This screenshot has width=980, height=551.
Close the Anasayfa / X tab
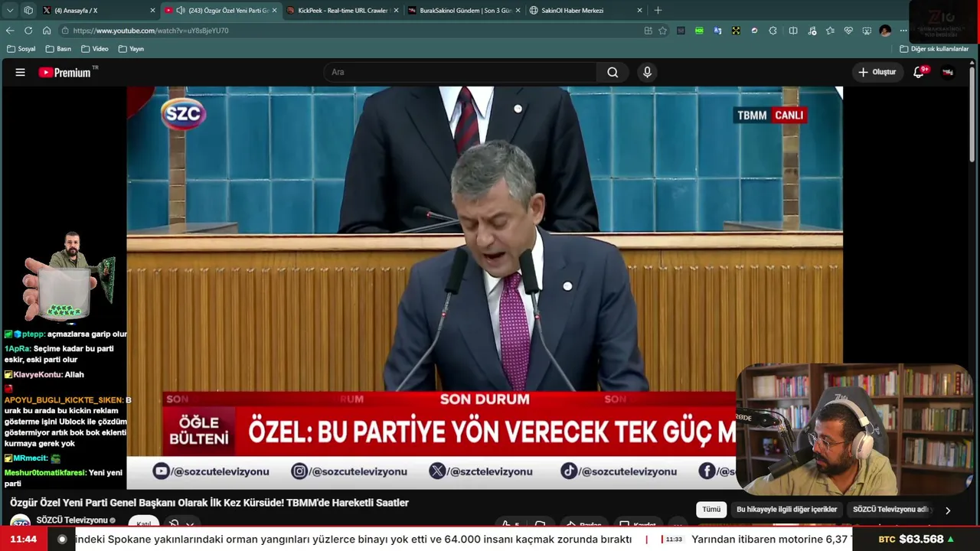click(152, 11)
